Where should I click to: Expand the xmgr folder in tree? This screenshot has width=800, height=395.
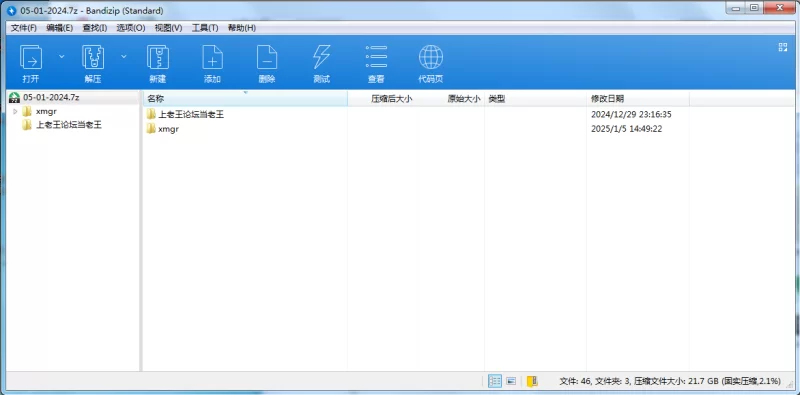(x=15, y=111)
